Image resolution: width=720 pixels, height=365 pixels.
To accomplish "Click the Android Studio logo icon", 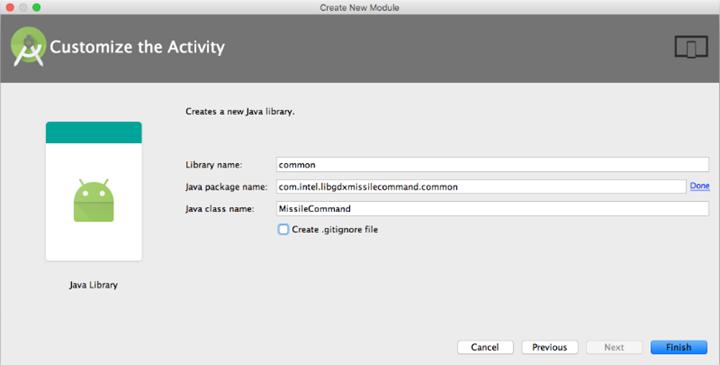I will [x=28, y=46].
